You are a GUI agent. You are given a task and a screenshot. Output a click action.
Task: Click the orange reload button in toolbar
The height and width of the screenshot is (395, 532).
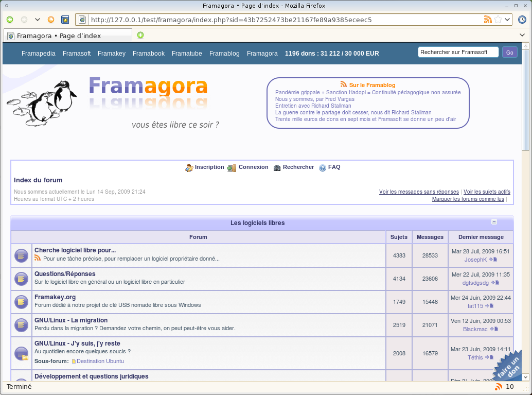(x=51, y=20)
